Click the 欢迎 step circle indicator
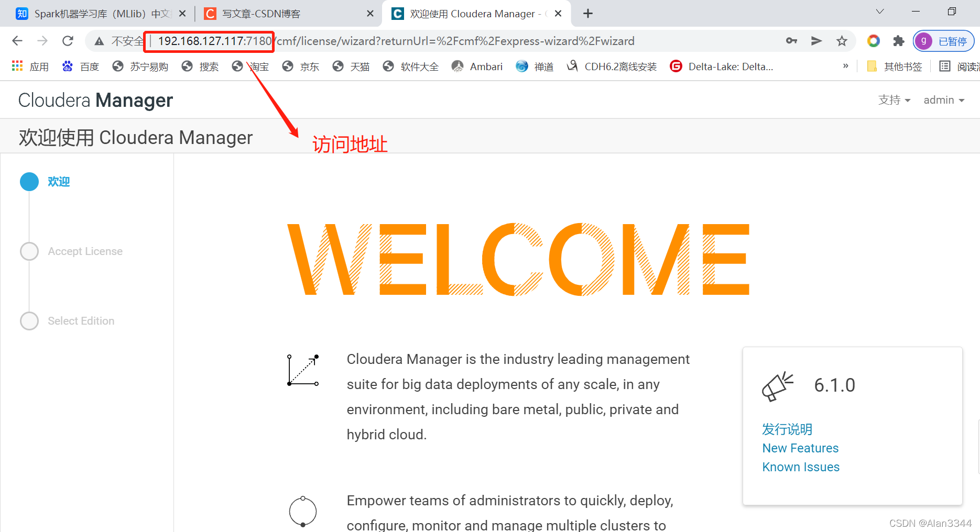The width and height of the screenshot is (980, 532). click(x=29, y=182)
